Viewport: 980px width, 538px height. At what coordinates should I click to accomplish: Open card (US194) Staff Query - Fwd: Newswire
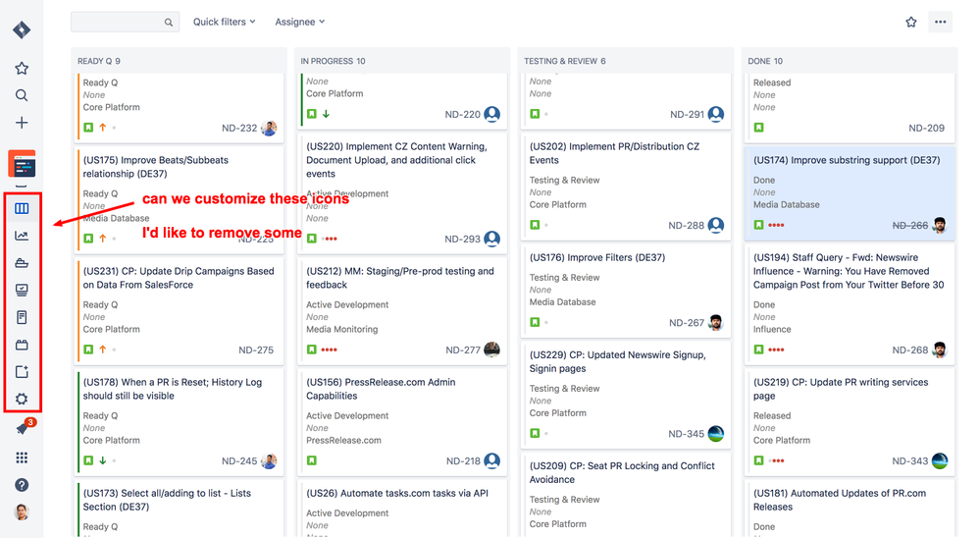tap(850, 304)
